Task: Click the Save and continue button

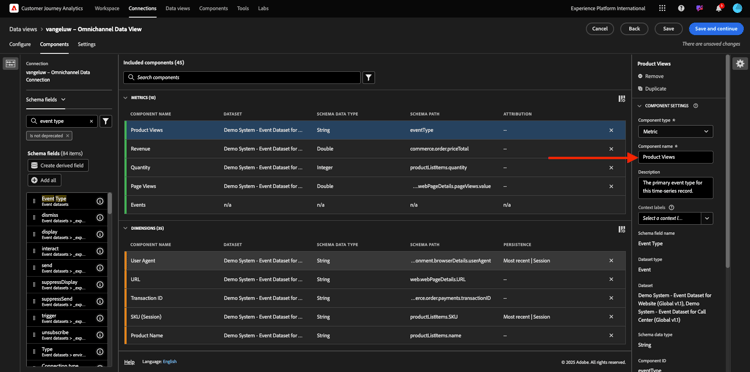Action: (716, 29)
